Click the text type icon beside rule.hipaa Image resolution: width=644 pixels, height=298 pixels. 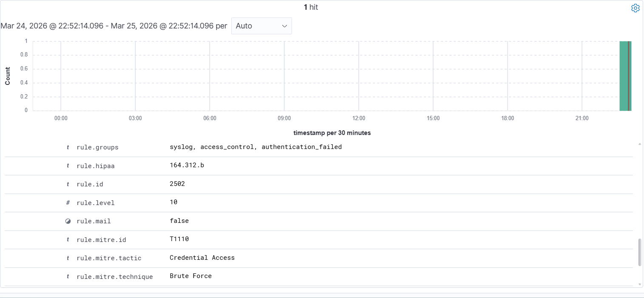click(x=68, y=166)
